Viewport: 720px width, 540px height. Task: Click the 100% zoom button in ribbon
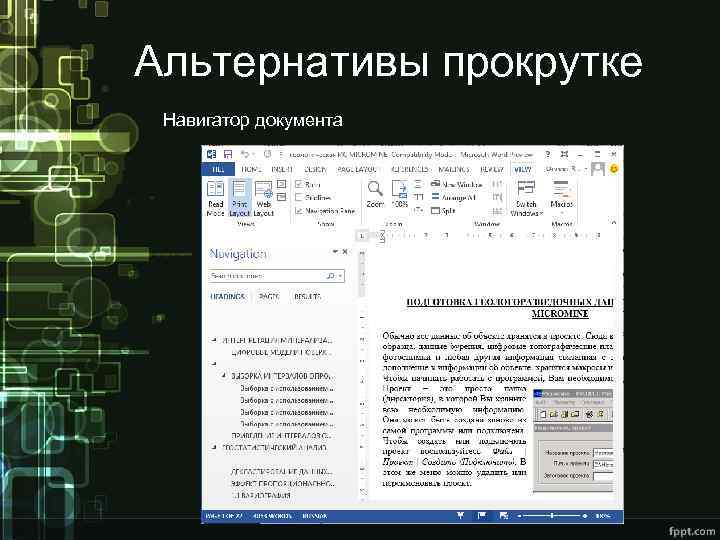[399, 194]
